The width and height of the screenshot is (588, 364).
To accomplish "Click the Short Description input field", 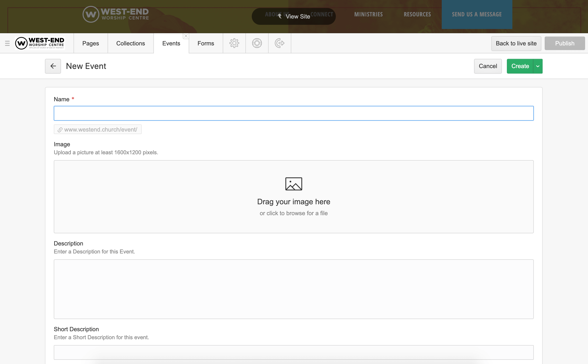I will pos(294,352).
